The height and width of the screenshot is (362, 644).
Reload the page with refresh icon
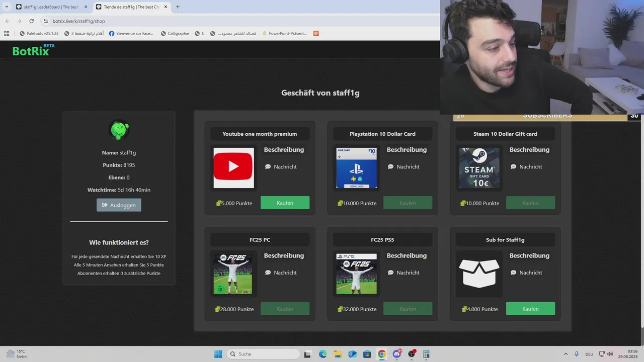31,21
